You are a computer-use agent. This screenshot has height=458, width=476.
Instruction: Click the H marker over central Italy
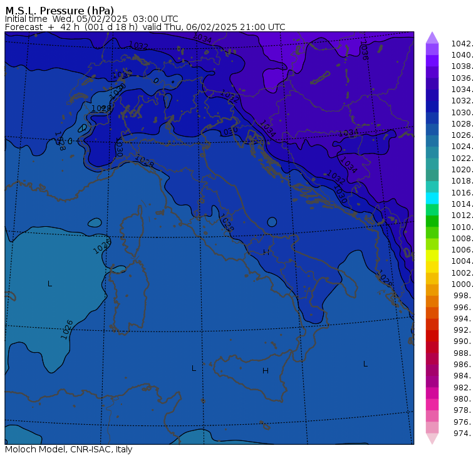tap(266, 252)
